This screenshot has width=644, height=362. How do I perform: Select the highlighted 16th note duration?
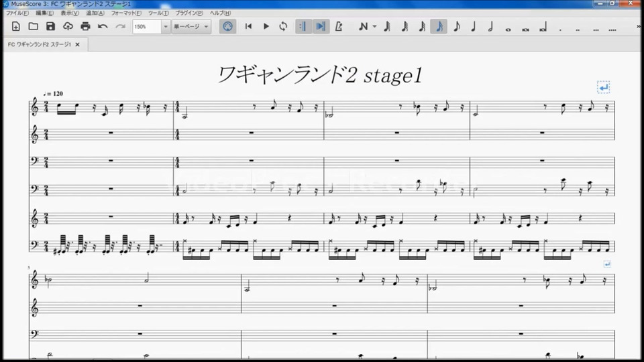(439, 27)
